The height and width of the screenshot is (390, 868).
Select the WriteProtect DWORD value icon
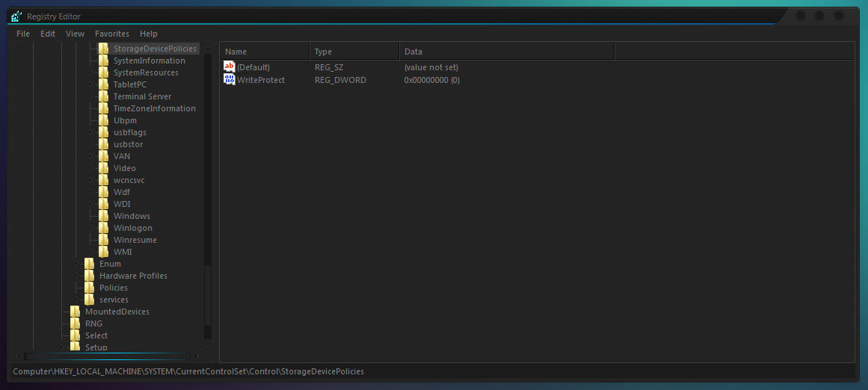pyautogui.click(x=230, y=80)
